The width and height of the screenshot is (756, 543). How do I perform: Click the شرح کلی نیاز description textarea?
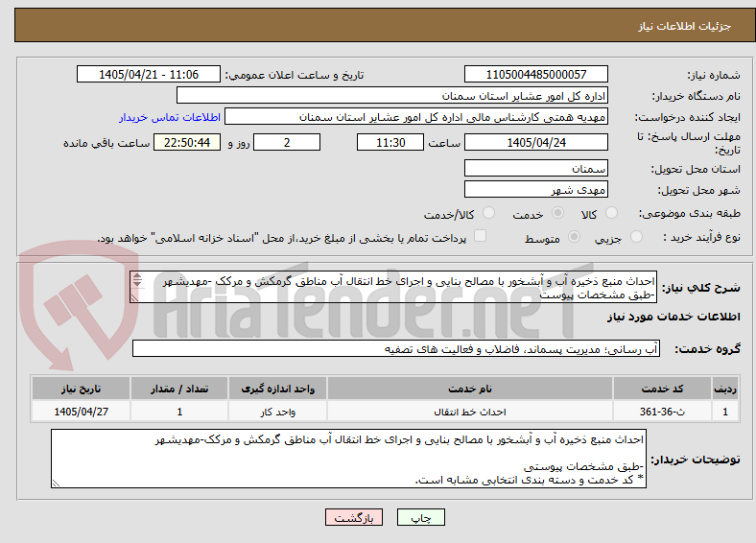tap(393, 288)
